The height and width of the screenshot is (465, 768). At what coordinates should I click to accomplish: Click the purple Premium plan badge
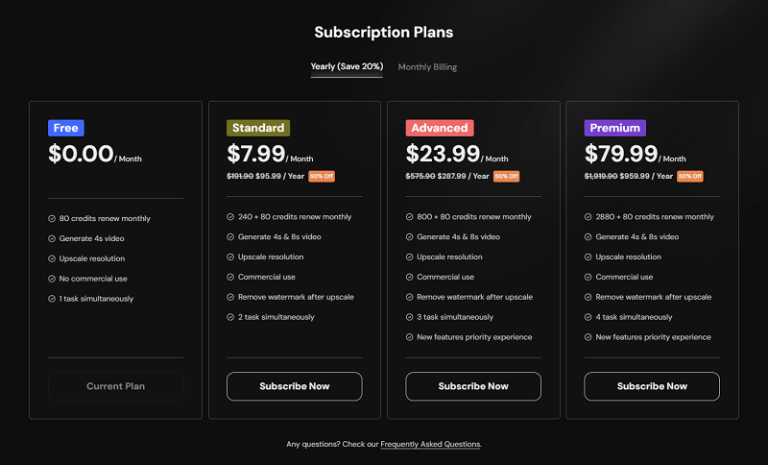point(615,128)
